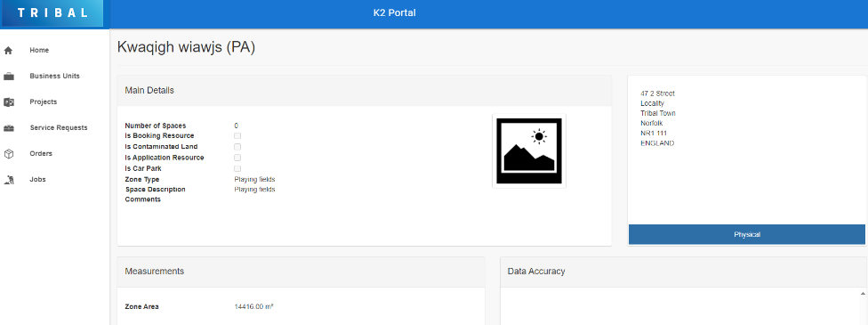Click the Data Accuracy scrollbar up arrow
The image size is (868, 325).
pyautogui.click(x=863, y=293)
